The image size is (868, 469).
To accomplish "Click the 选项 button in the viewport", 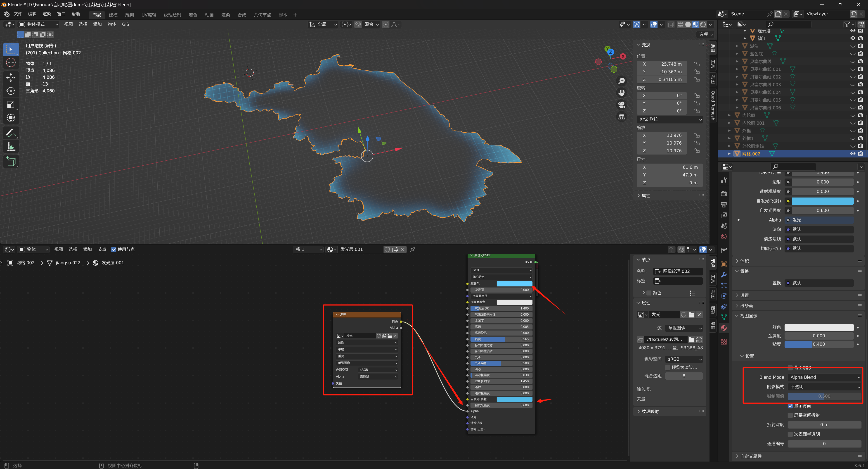I will click(x=706, y=34).
